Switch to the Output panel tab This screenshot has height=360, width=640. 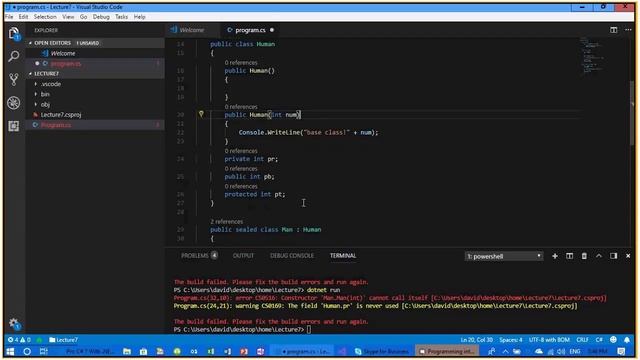[243, 256]
